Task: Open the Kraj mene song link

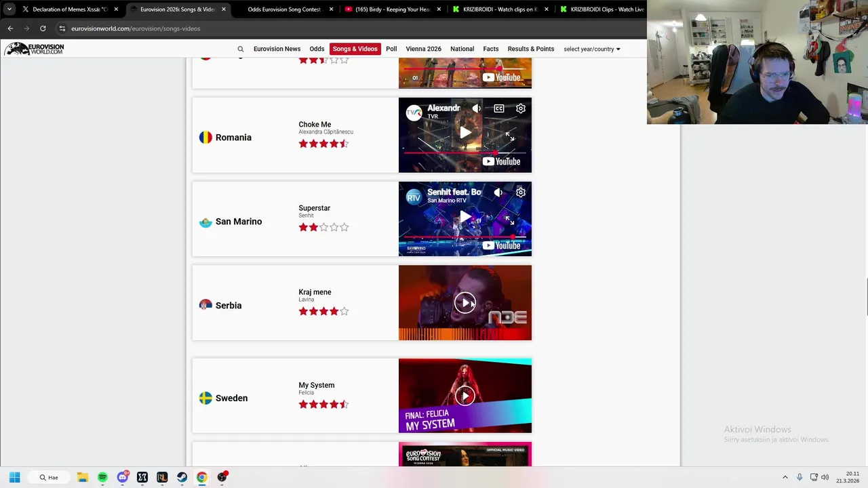Action: (x=315, y=292)
